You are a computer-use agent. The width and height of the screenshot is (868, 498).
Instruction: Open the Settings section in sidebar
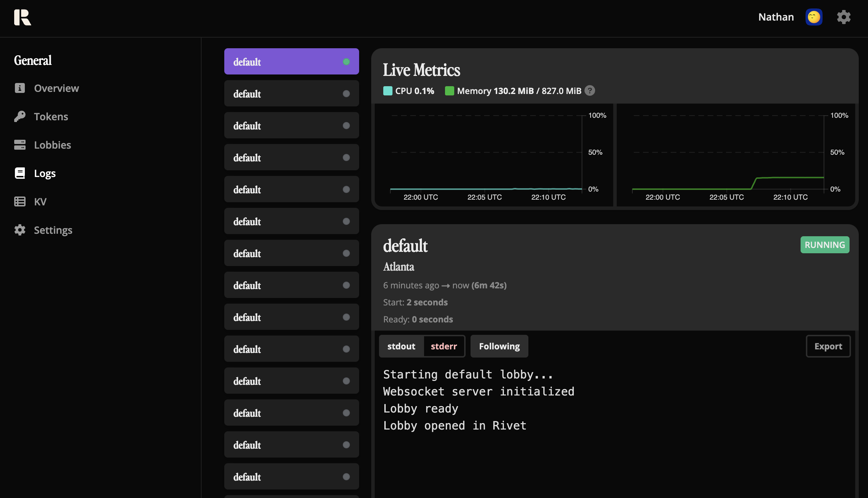click(53, 230)
